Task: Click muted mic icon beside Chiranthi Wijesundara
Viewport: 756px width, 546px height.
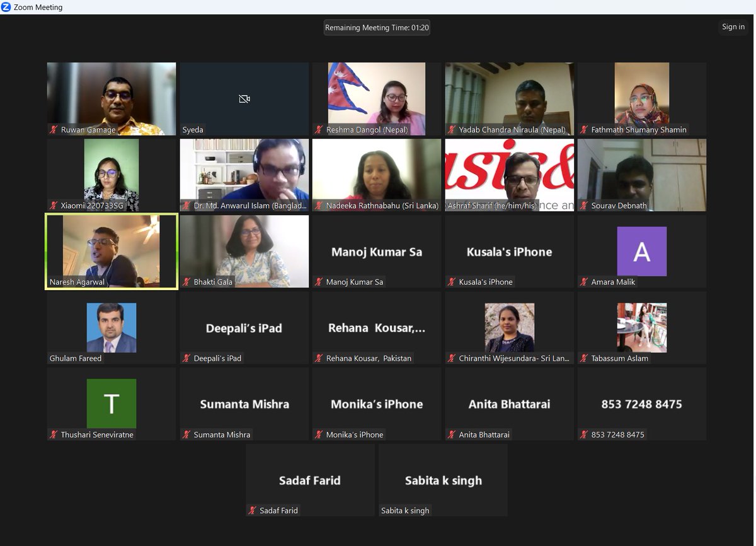Action: [x=452, y=358]
